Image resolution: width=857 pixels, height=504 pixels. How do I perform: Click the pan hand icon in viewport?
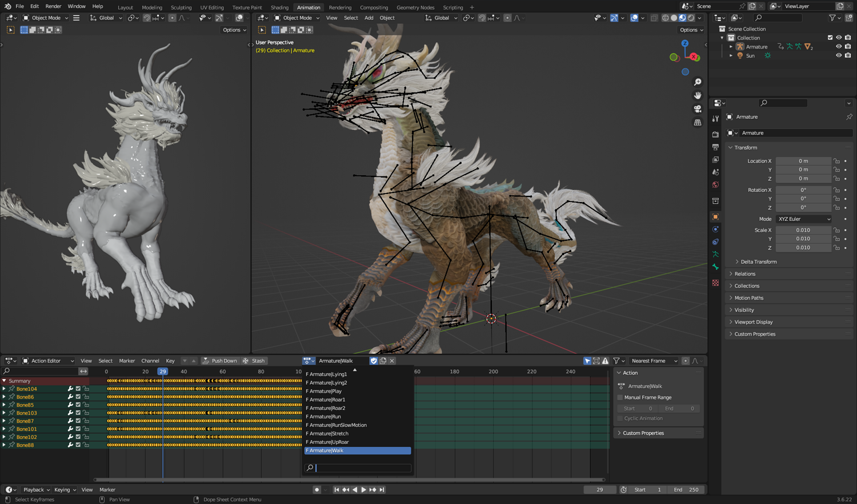(698, 95)
